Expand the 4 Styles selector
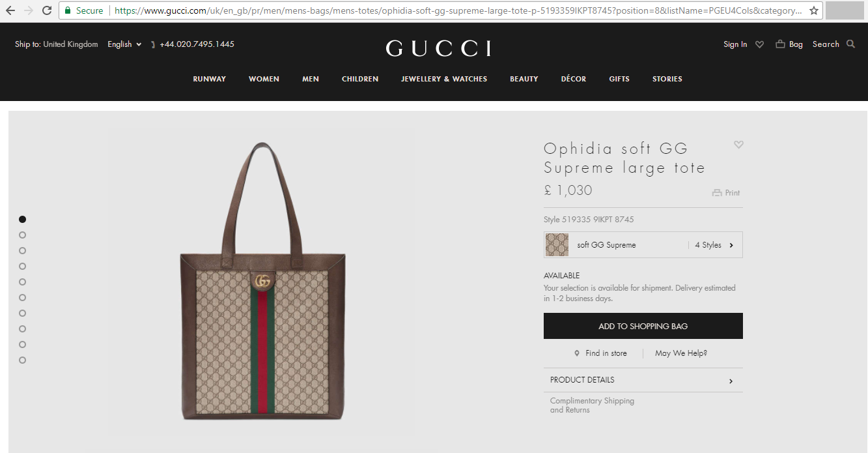868x453 pixels. 714,245
